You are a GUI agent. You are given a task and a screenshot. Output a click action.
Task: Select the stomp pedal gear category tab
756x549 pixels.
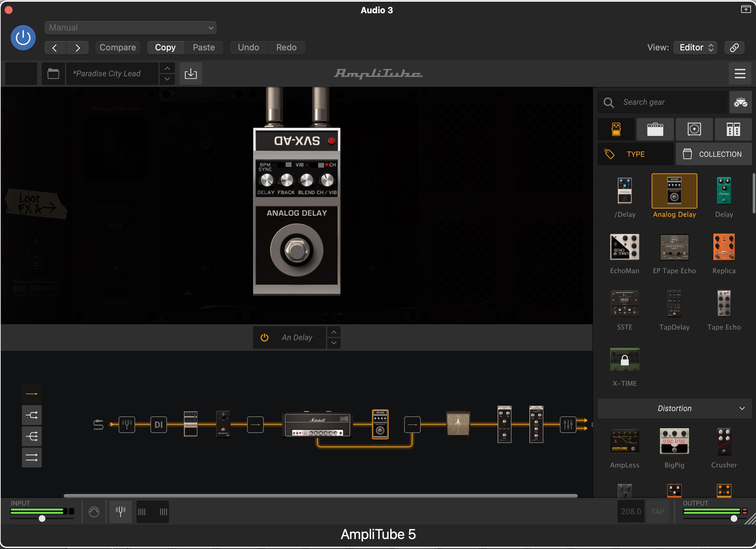click(x=616, y=129)
